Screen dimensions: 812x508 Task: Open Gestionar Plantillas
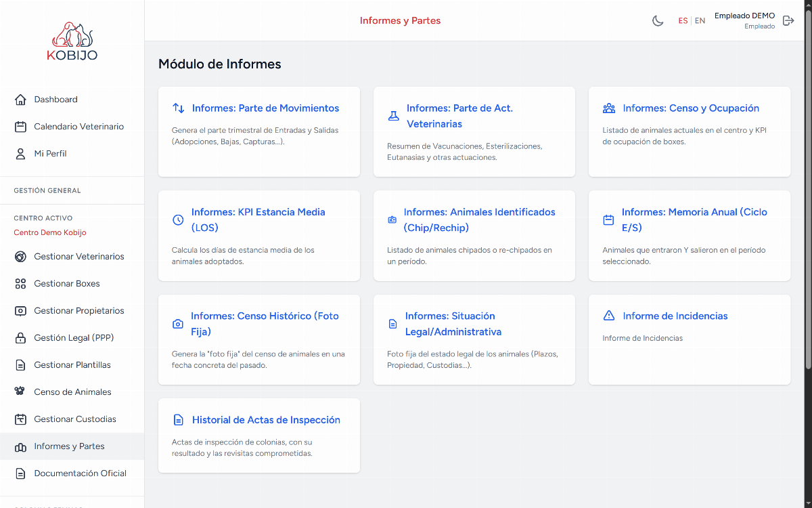coord(72,365)
